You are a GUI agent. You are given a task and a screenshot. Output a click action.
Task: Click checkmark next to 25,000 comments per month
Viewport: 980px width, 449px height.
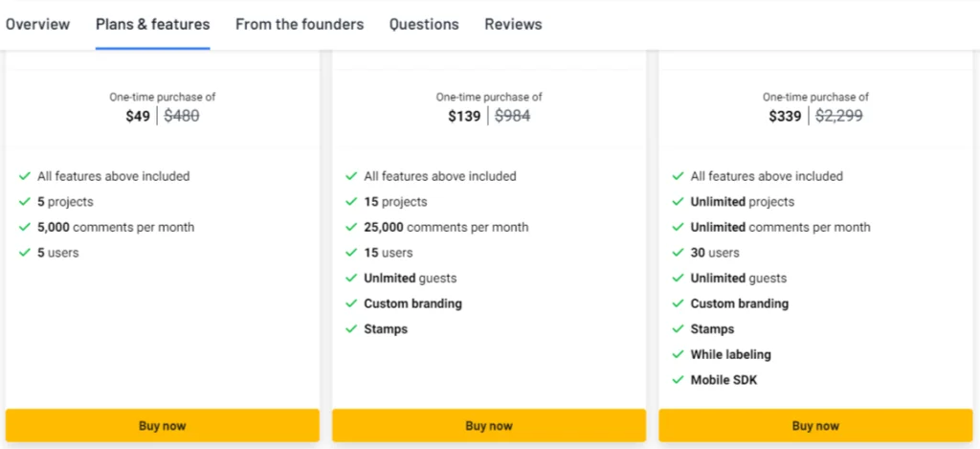coord(351,228)
